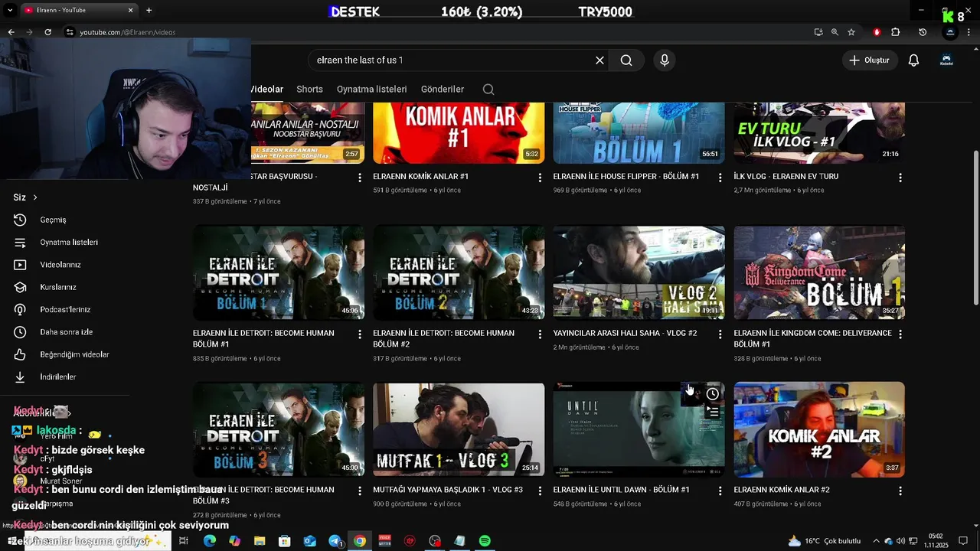Bookmark this page with the star icon
Viewport: 980px width, 551px height.
851,32
